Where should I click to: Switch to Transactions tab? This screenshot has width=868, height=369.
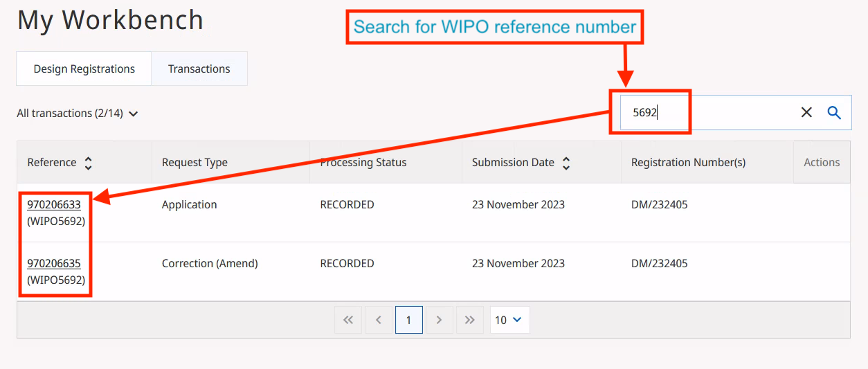pos(199,69)
